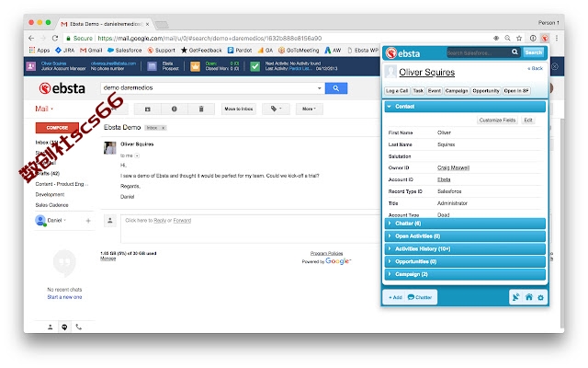Click the Edit button in the Contact section

pos(528,121)
